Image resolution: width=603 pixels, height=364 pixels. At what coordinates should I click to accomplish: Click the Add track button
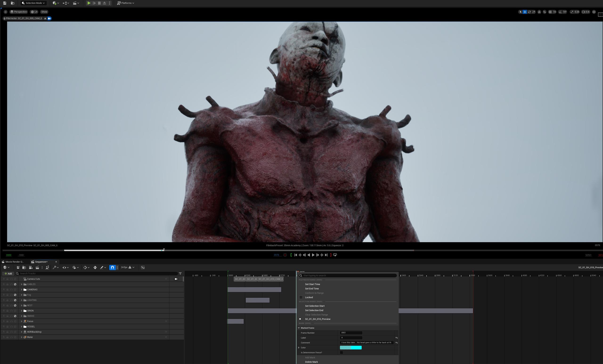pos(8,274)
